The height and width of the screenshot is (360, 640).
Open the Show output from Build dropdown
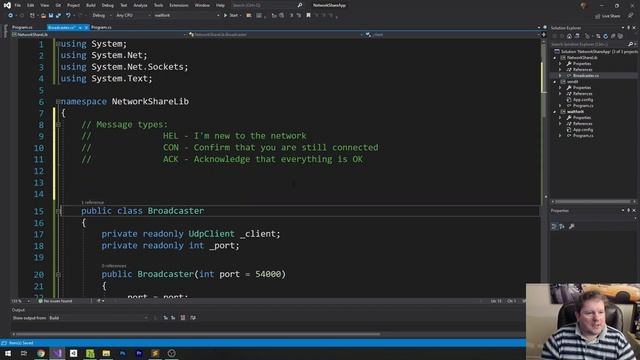(98, 318)
